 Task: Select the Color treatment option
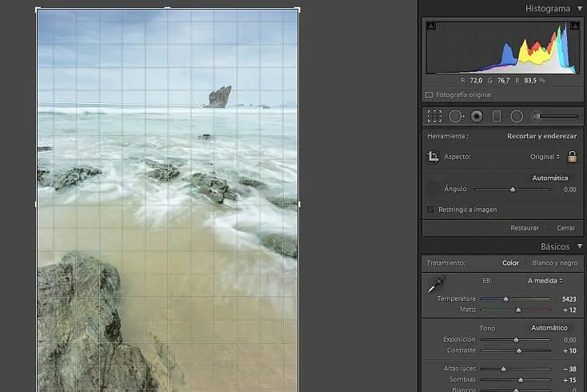pyautogui.click(x=511, y=263)
